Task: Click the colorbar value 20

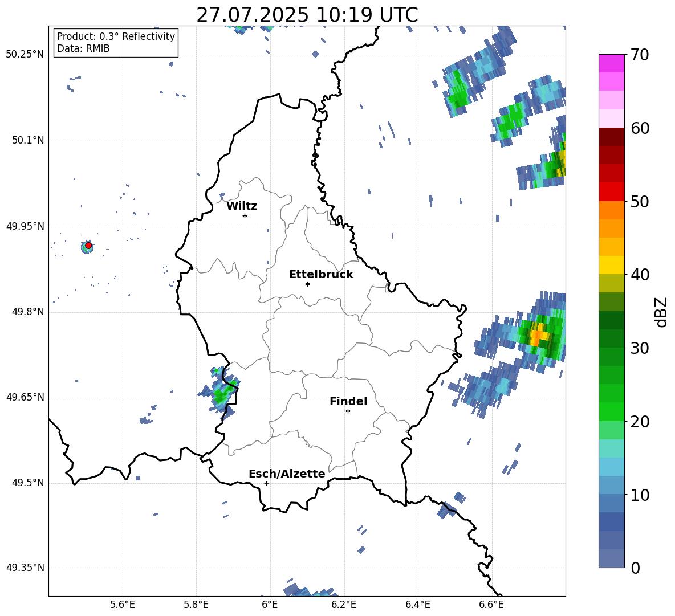Action: click(x=640, y=422)
